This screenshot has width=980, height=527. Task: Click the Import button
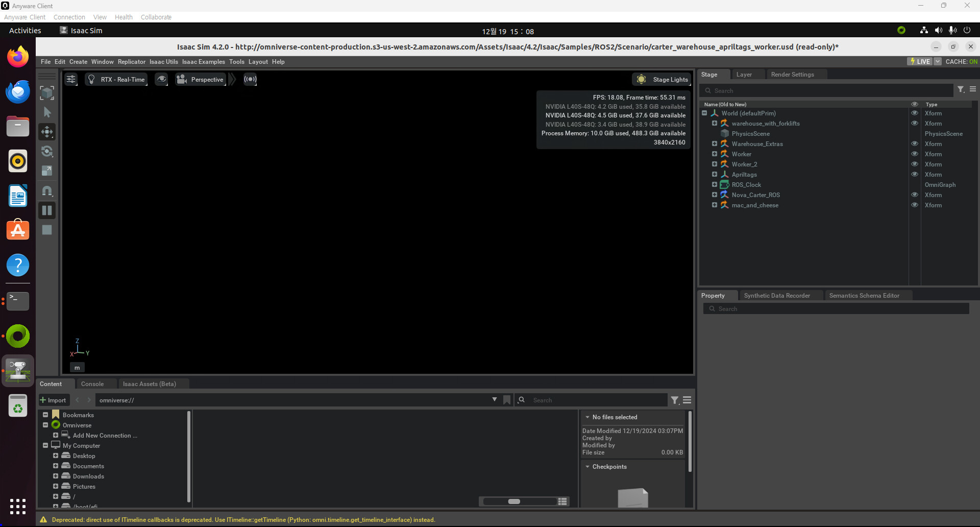pyautogui.click(x=53, y=400)
